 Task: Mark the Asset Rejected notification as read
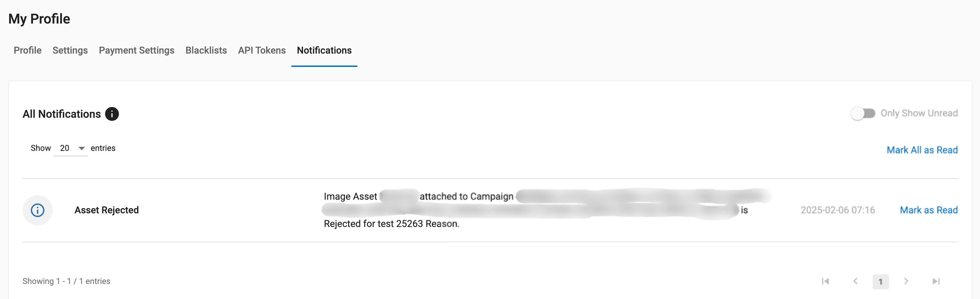pyautogui.click(x=928, y=210)
